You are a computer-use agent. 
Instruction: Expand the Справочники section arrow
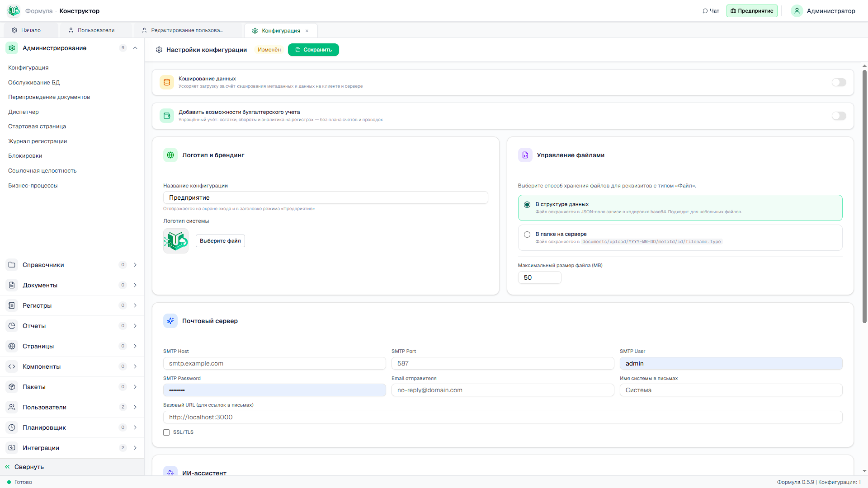pyautogui.click(x=135, y=265)
